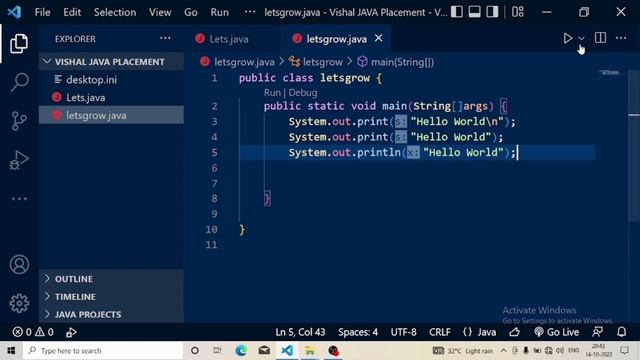
Task: Open the Windows Start button
Action: tap(11, 351)
